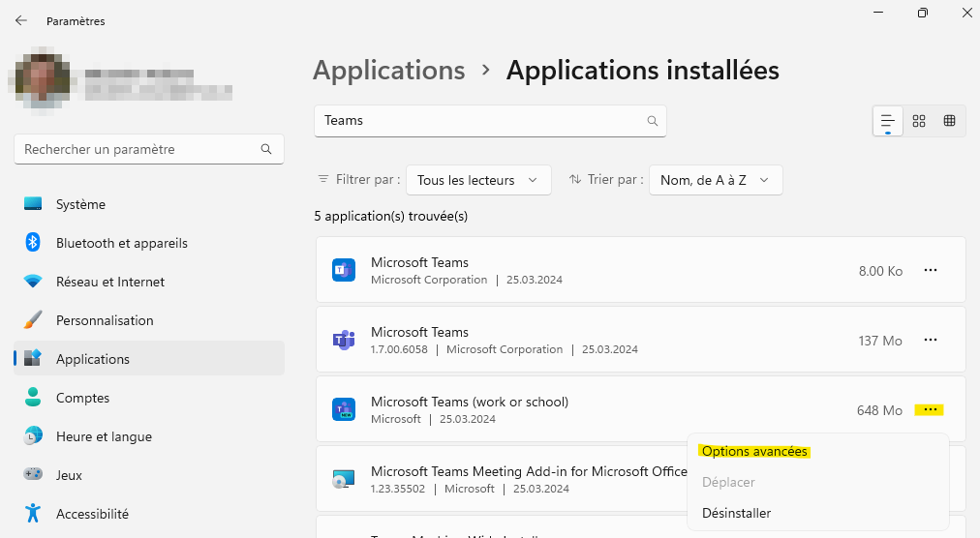The width and height of the screenshot is (980, 538).
Task: Click Microsoft Teams (work or school) name
Action: 470,402
